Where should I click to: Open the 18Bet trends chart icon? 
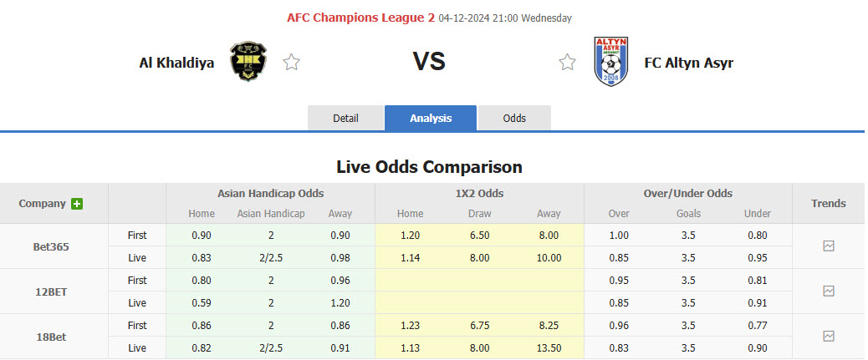click(x=828, y=337)
